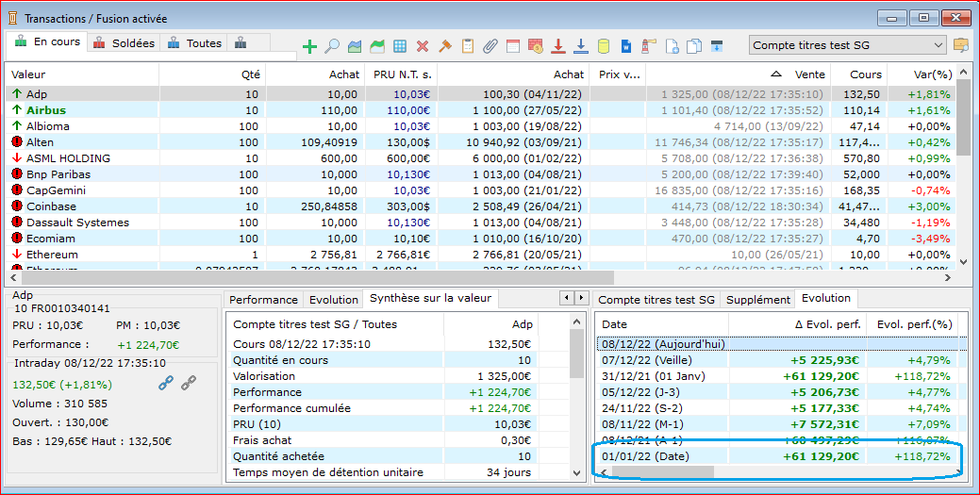The image size is (980, 495).
Task: Select the Ecomiam row
Action: (x=481, y=239)
